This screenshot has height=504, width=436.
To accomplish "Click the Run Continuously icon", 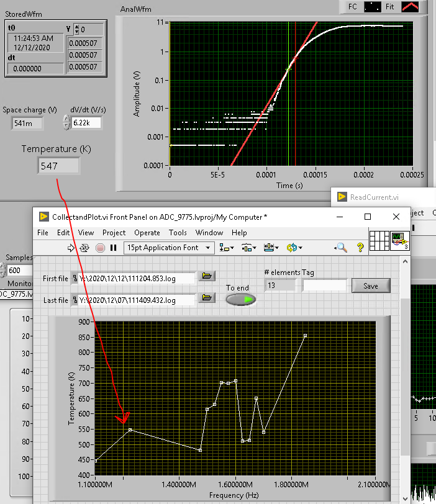I will click(x=85, y=248).
